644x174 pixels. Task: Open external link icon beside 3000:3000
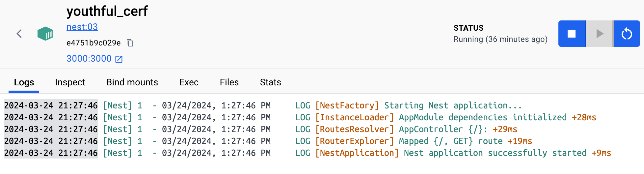pos(119,59)
